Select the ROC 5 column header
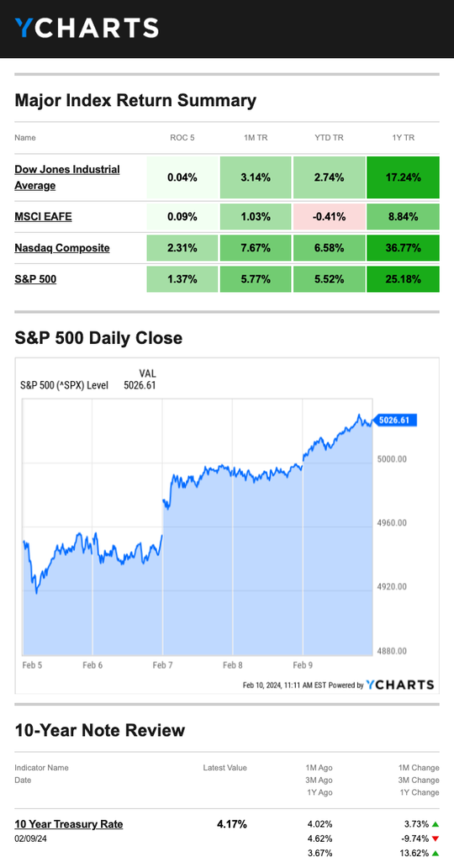Image resolution: width=454 pixels, height=868 pixels. coord(182,137)
